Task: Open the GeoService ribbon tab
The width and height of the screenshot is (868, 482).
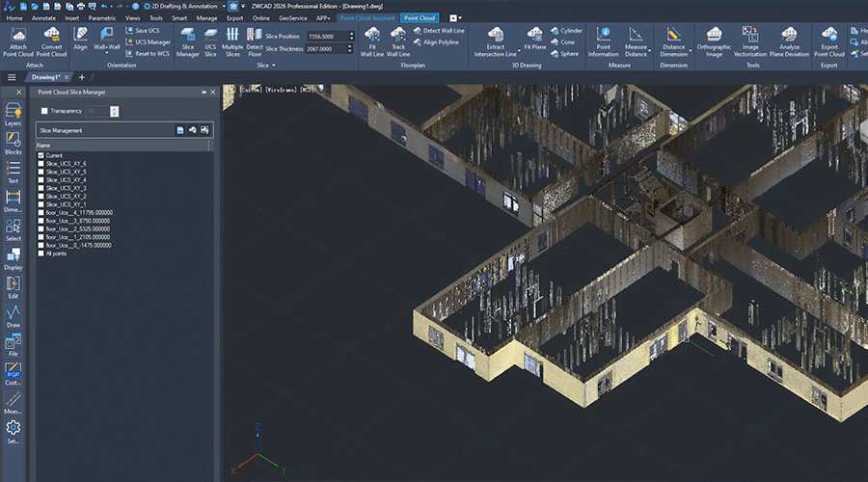Action: pyautogui.click(x=293, y=18)
